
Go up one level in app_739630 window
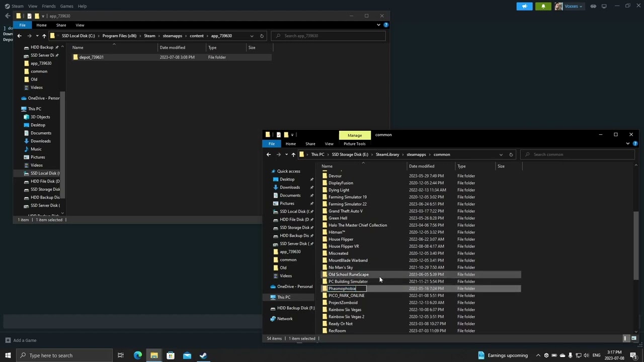(44, 36)
